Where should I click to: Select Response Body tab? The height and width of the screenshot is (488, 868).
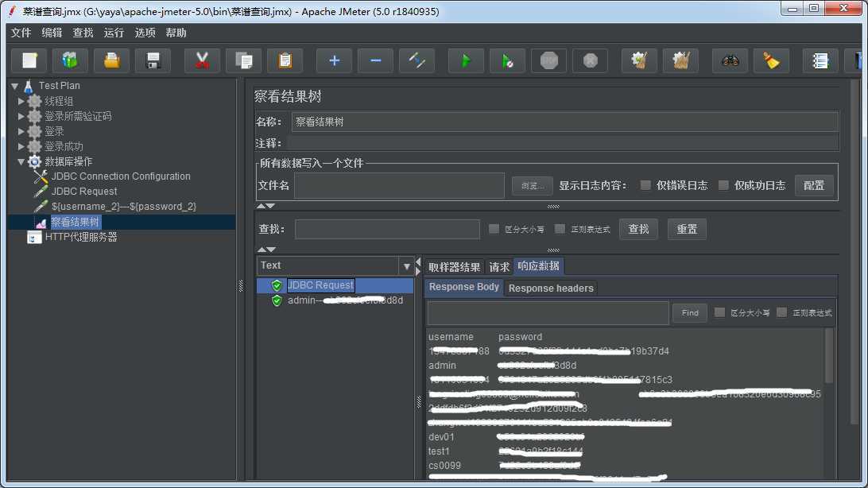pos(464,287)
